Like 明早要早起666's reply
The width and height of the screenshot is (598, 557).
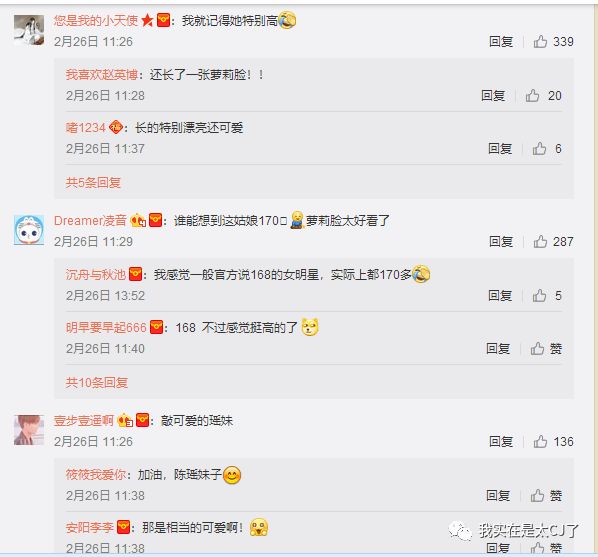546,348
